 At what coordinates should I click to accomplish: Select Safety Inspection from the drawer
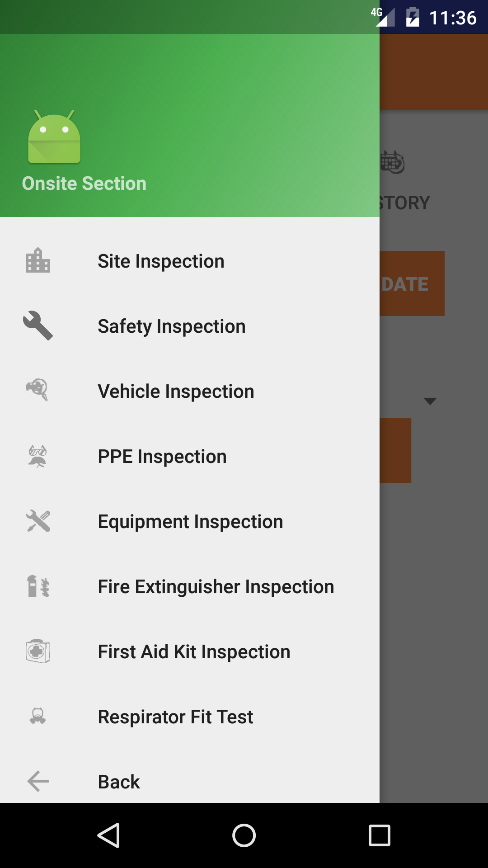point(172,326)
